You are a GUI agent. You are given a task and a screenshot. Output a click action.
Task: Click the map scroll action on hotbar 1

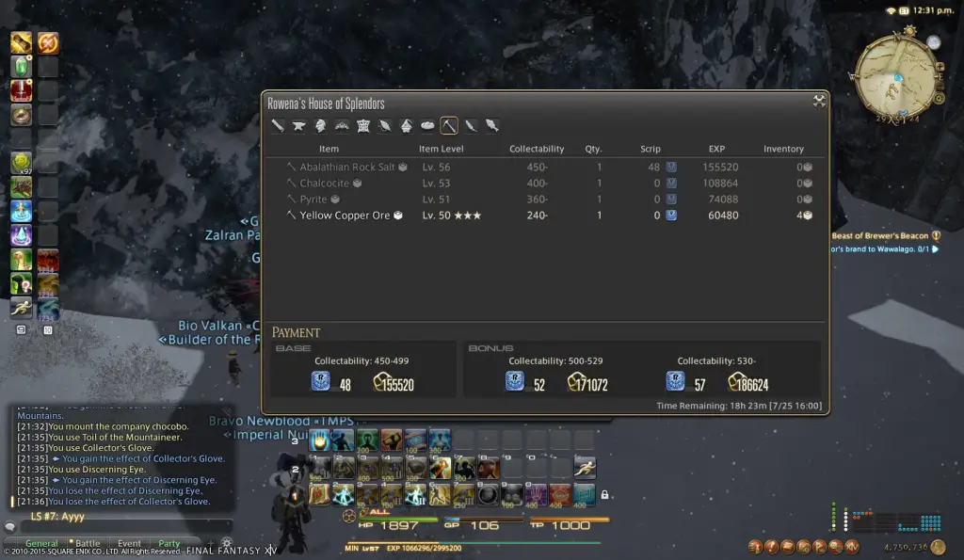(319, 494)
